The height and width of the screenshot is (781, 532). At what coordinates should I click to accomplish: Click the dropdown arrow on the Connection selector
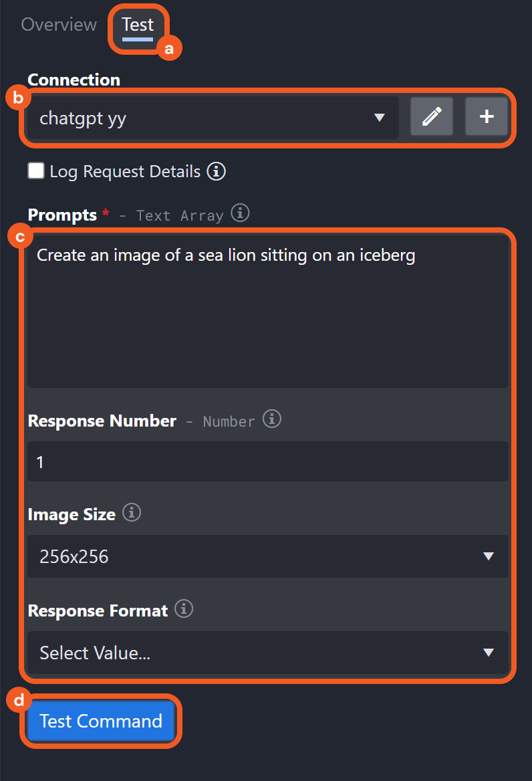[x=380, y=118]
